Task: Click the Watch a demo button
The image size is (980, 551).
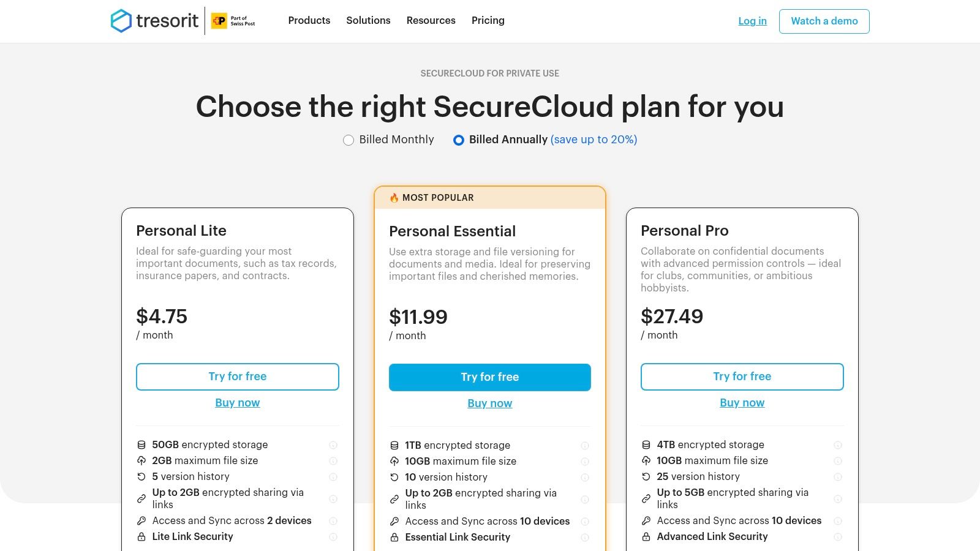Action: coord(824,21)
